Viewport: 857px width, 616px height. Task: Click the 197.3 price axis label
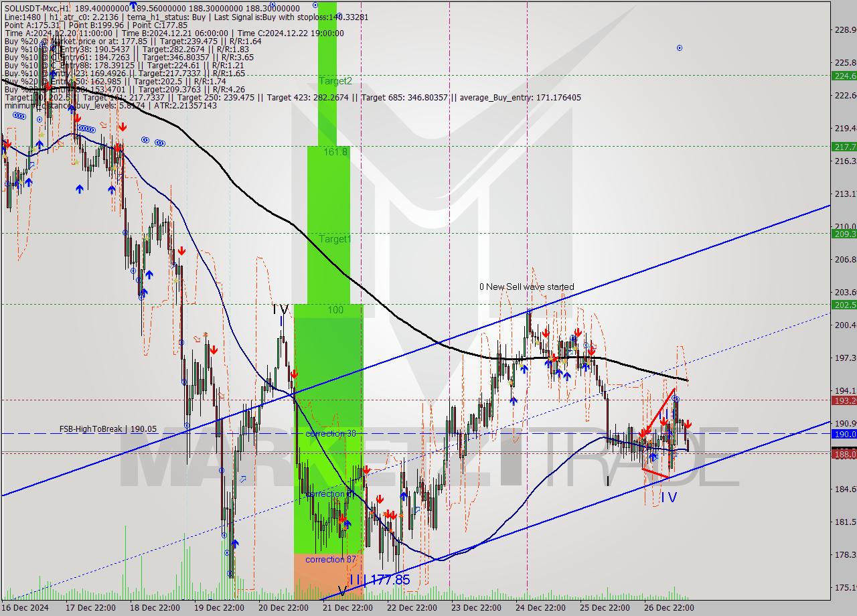pos(846,358)
